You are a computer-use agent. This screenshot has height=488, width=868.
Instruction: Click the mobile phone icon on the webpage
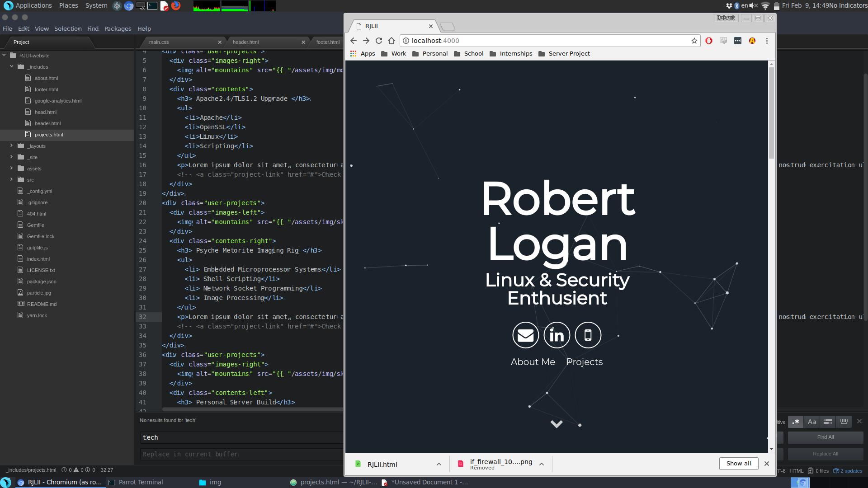[x=587, y=335]
